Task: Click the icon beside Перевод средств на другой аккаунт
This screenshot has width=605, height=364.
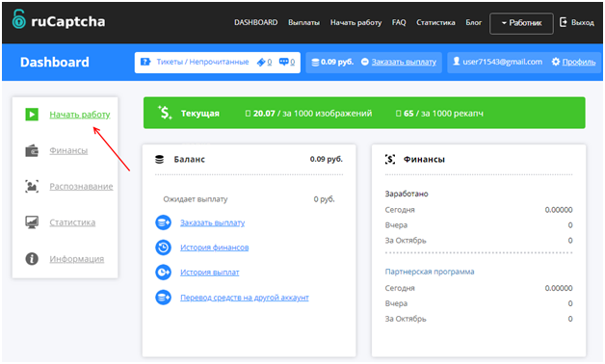Action: click(x=163, y=298)
